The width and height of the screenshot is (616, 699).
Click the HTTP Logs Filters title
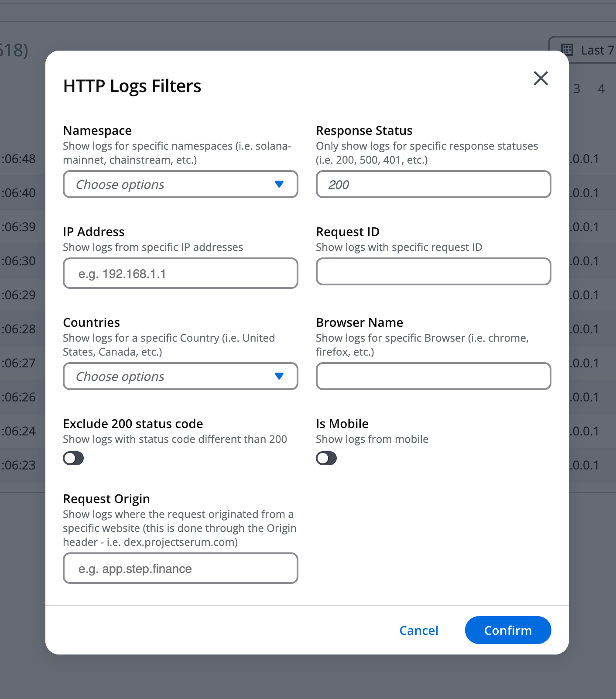pyautogui.click(x=132, y=86)
